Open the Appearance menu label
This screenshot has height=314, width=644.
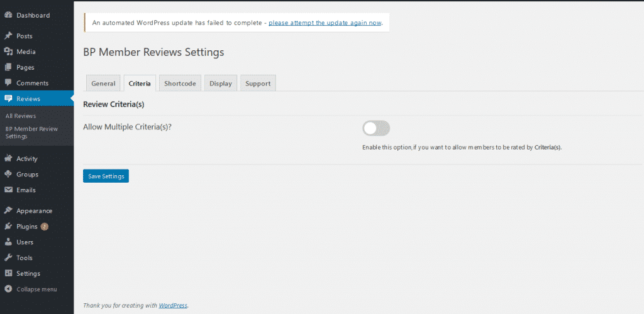(x=34, y=211)
